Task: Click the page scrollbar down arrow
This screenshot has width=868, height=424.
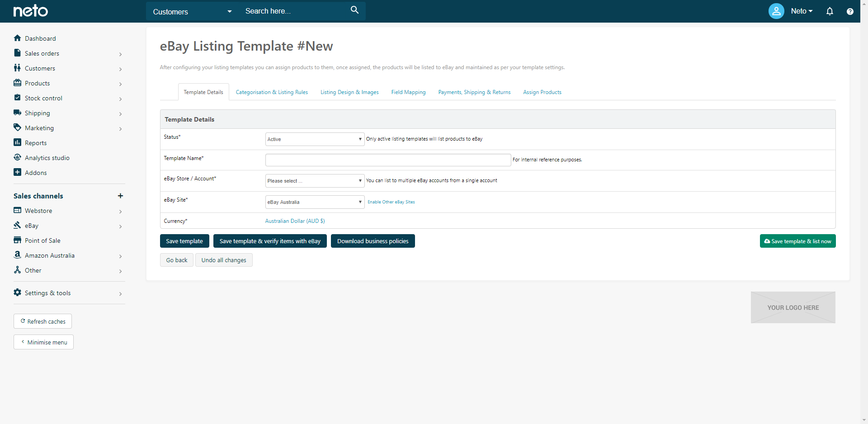Action: [x=864, y=420]
